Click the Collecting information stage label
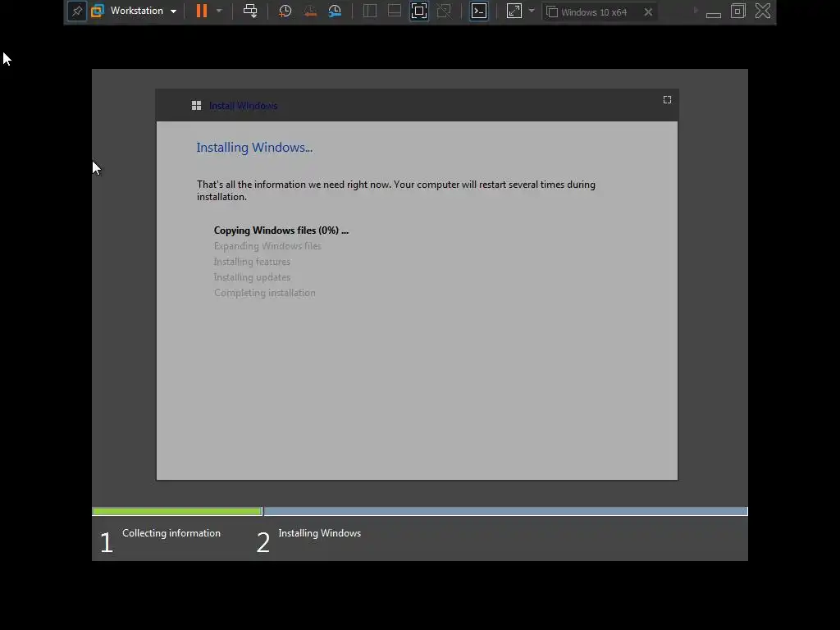This screenshot has height=630, width=840. [171, 533]
